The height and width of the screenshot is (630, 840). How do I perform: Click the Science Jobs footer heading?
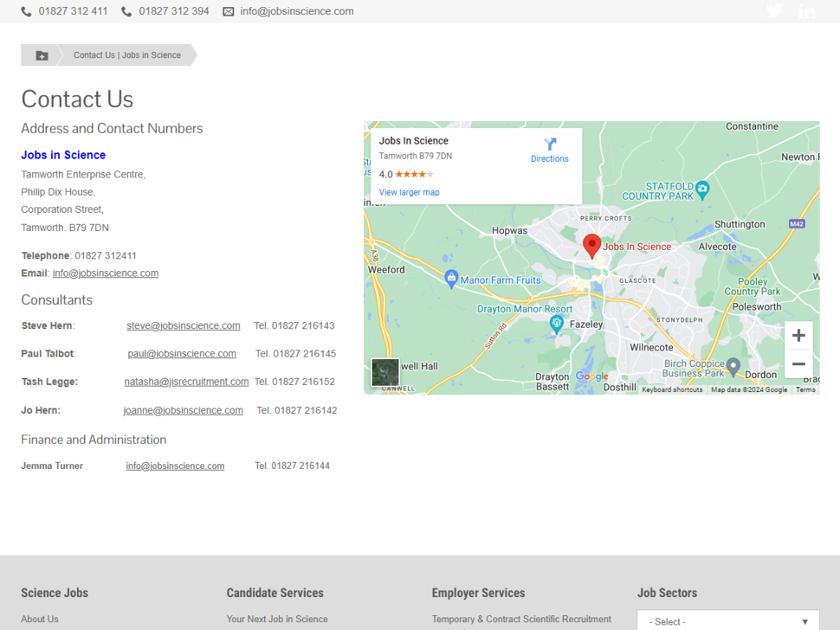[55, 593]
